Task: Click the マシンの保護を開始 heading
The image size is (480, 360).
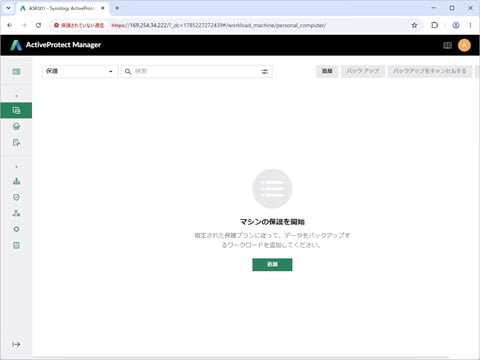Action: coord(272,222)
